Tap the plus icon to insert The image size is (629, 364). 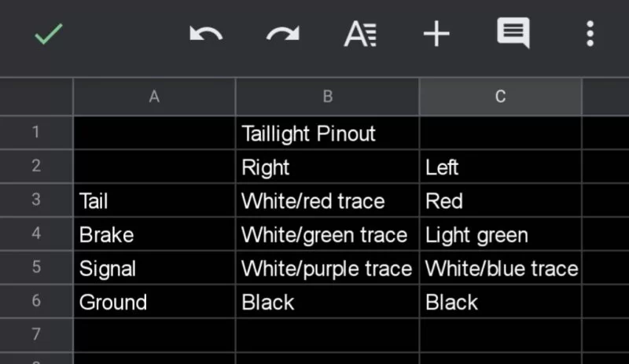[436, 35]
